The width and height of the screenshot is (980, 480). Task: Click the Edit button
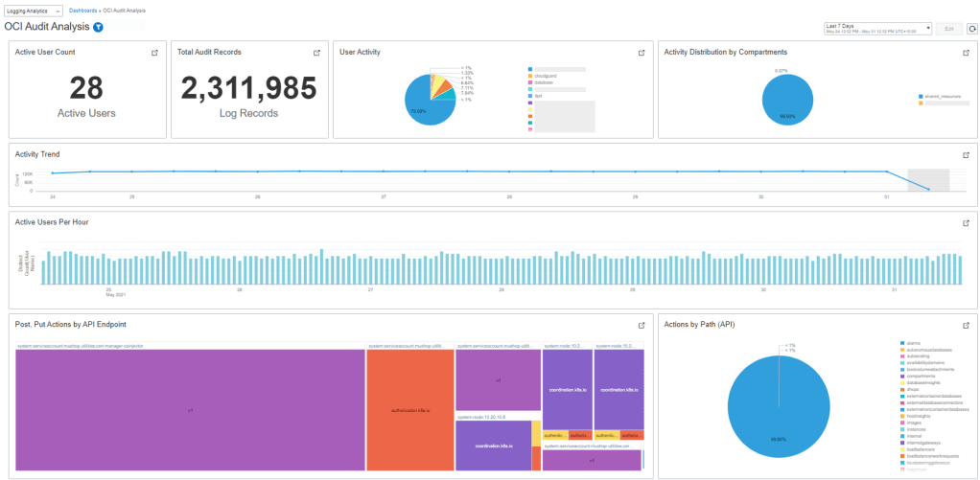coord(948,29)
